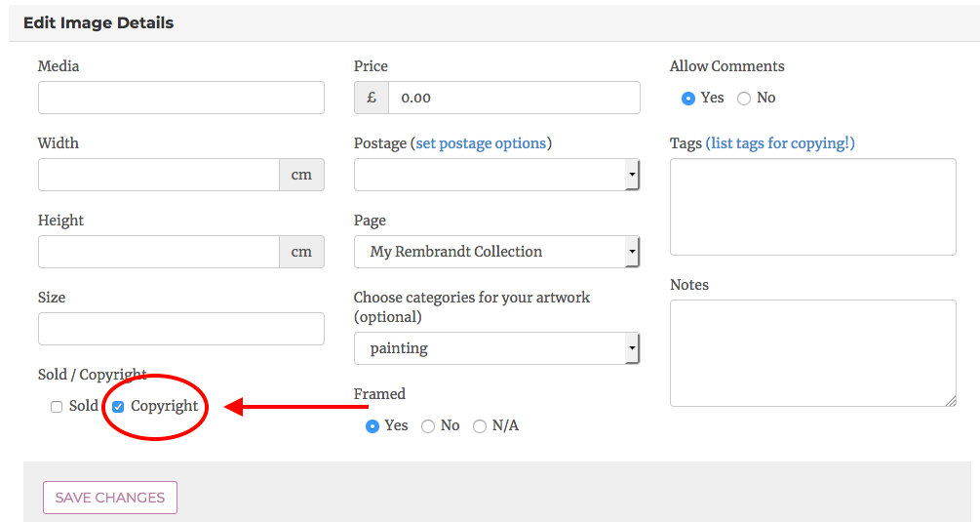Select N/A for Framed option

[x=480, y=426]
